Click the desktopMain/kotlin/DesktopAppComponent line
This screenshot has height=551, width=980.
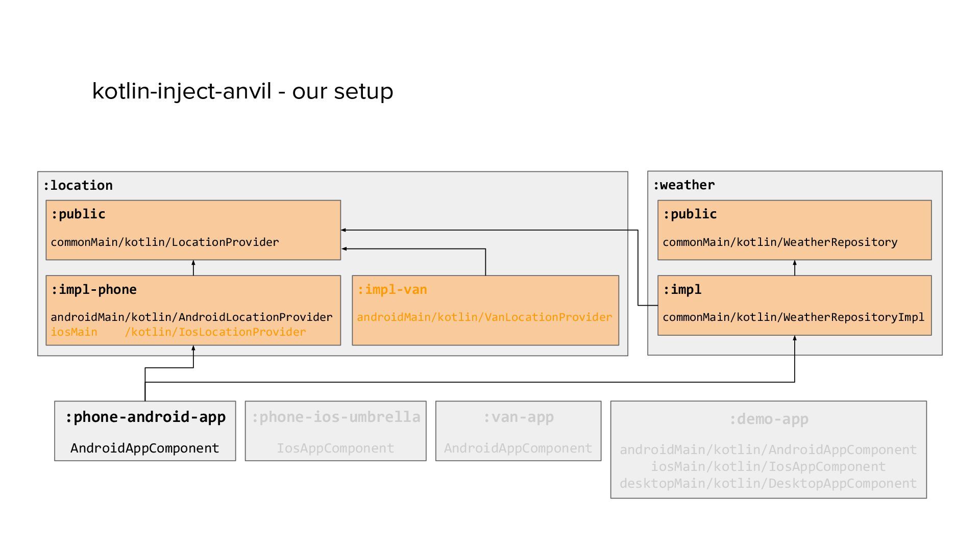[x=768, y=483]
